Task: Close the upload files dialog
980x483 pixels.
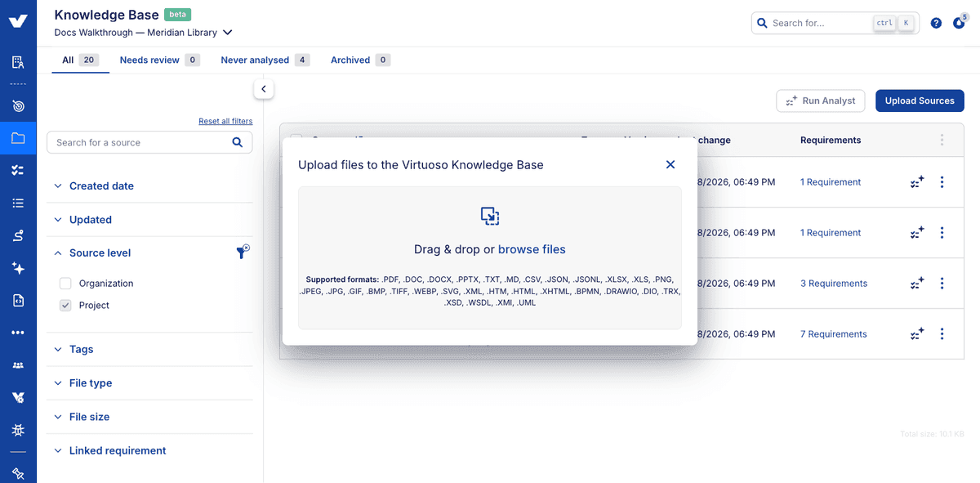Action: point(670,164)
